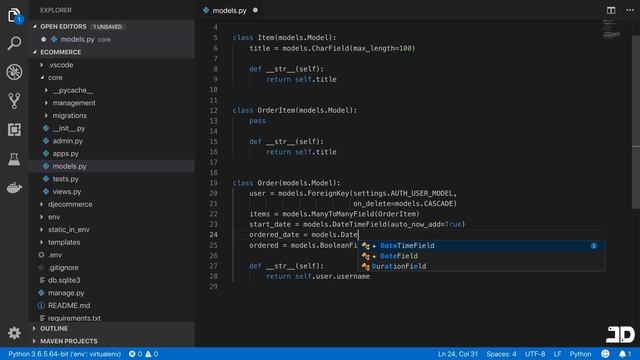Open the Test flask view
The image size is (640, 360).
click(x=14, y=159)
